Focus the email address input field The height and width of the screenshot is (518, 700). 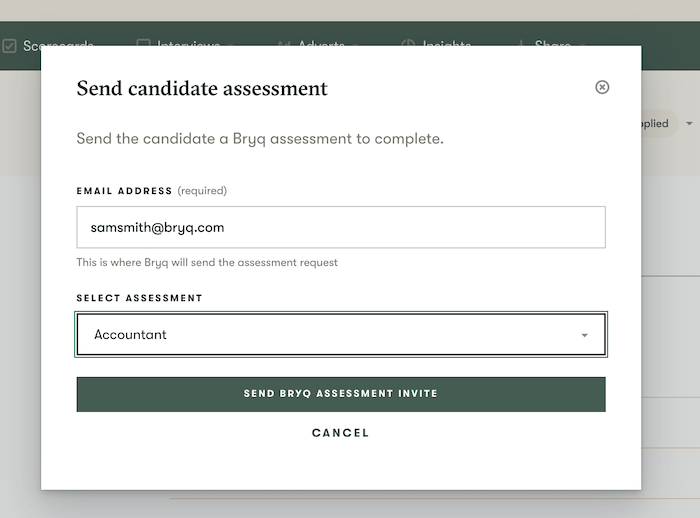point(341,227)
